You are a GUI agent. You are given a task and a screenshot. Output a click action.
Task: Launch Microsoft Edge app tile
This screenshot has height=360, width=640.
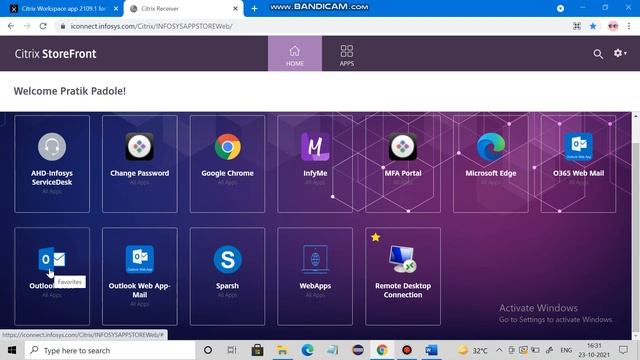coord(491,164)
